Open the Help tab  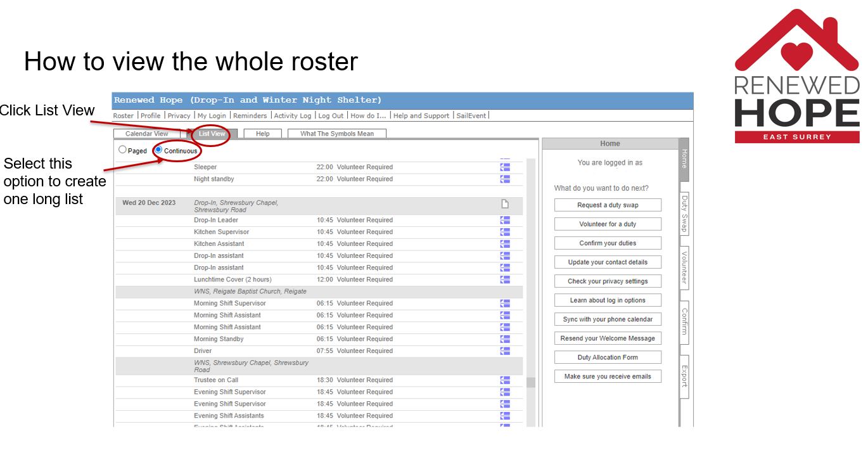262,134
